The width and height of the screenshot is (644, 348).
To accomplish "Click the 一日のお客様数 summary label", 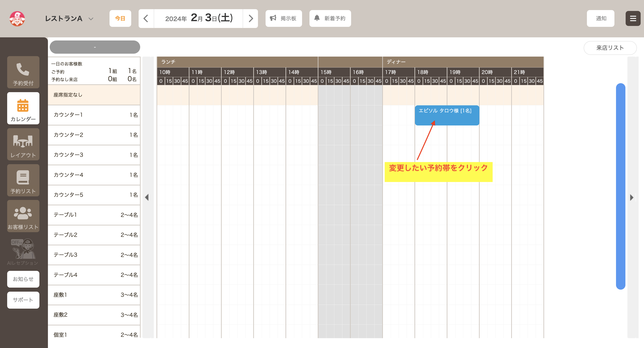I will coord(67,64).
